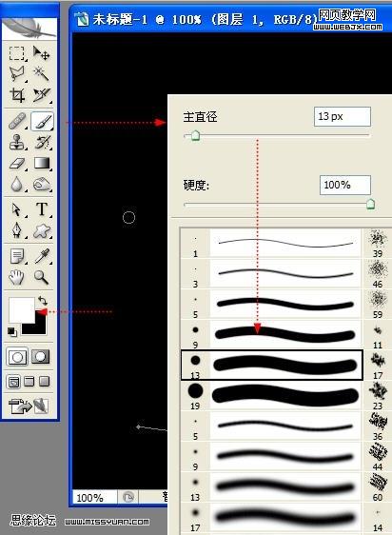
Task: Click the feather logo at toolbox top
Action: coord(29,29)
